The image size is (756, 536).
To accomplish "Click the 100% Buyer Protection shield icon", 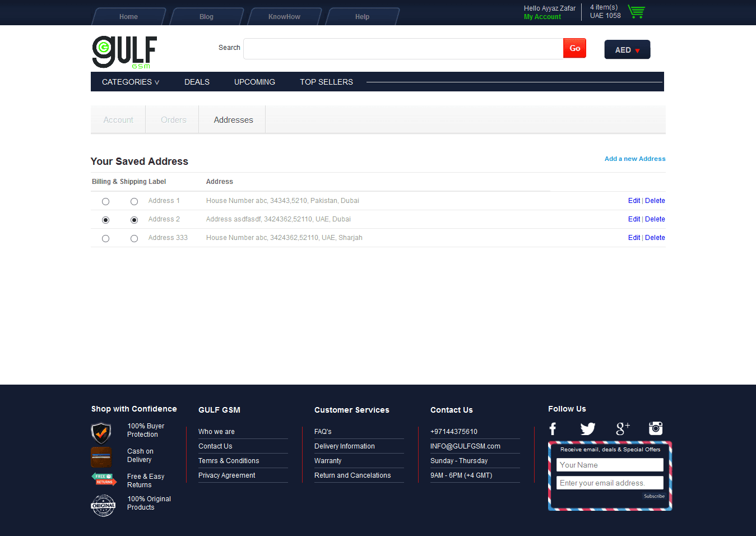I will [101, 433].
